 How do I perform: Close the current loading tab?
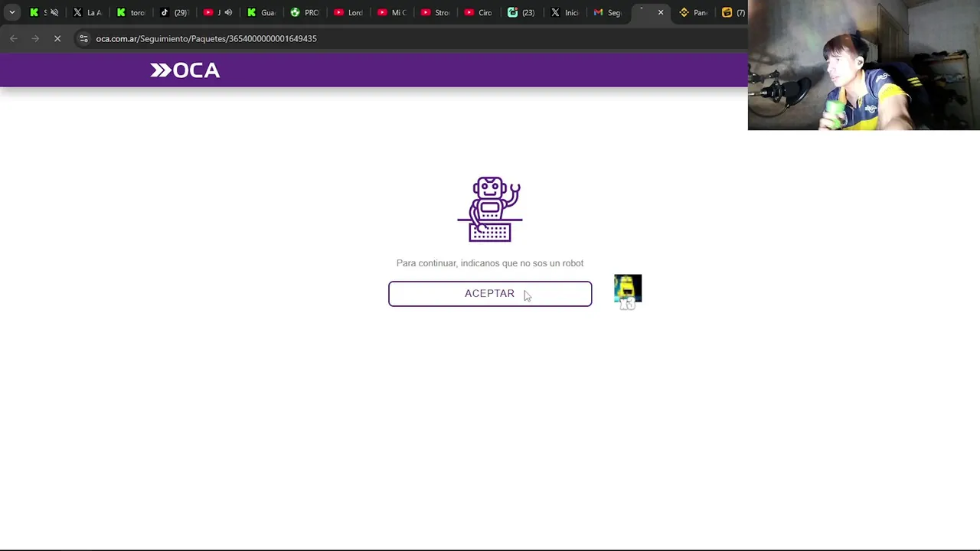tap(661, 12)
